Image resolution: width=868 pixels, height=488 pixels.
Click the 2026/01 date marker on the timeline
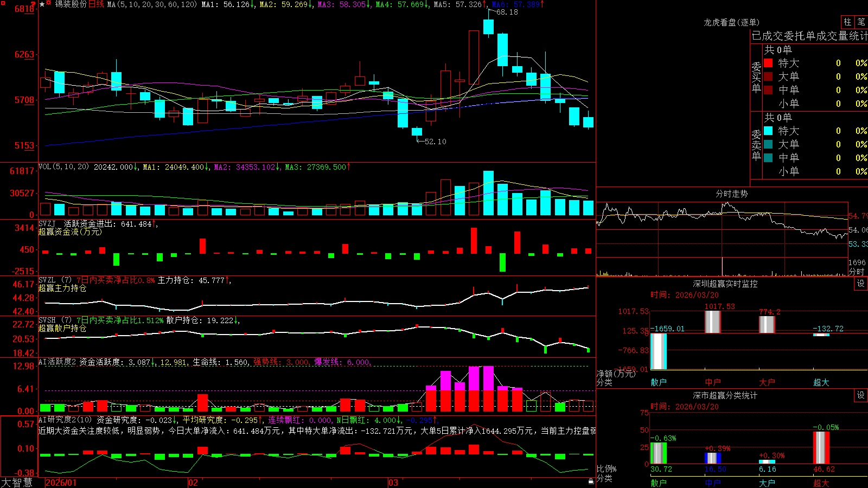point(61,483)
